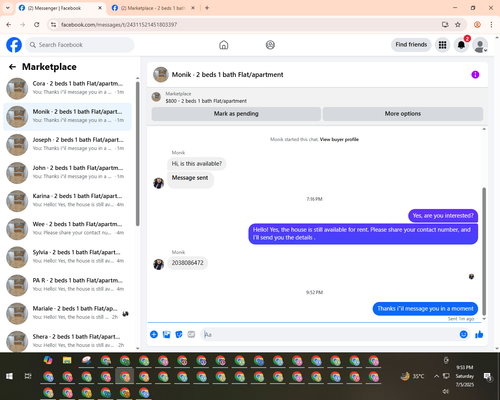Click the 'Hi, is this available?' message
The width and height of the screenshot is (500, 400).
[x=197, y=164]
